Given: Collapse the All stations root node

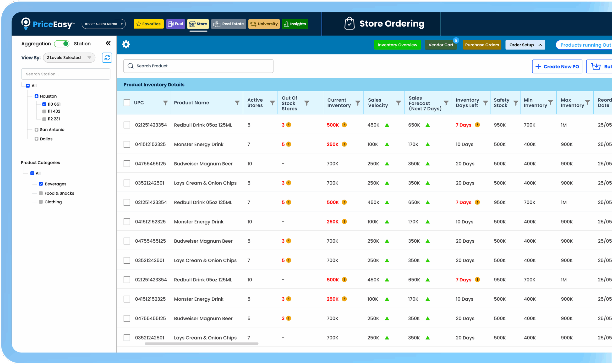Looking at the screenshot, I should (28, 86).
